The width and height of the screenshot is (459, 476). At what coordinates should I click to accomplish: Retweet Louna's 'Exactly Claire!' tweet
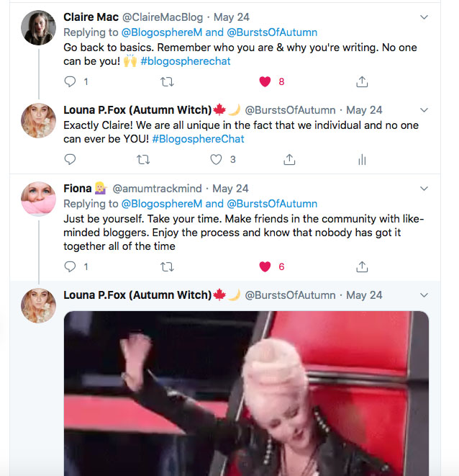143,159
